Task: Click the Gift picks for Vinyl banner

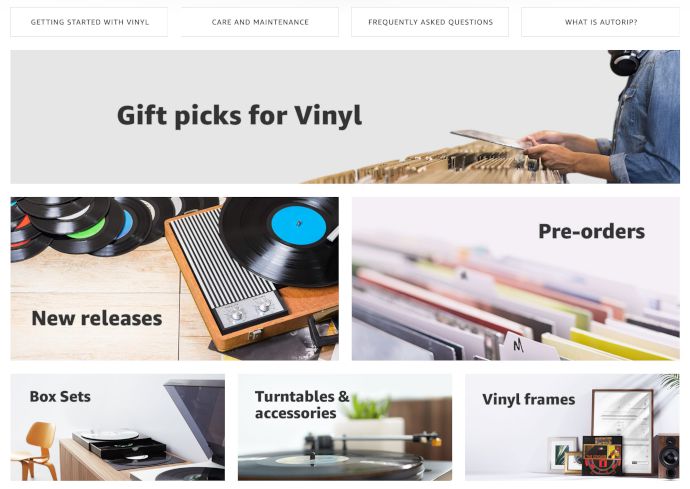Action: coord(345,117)
